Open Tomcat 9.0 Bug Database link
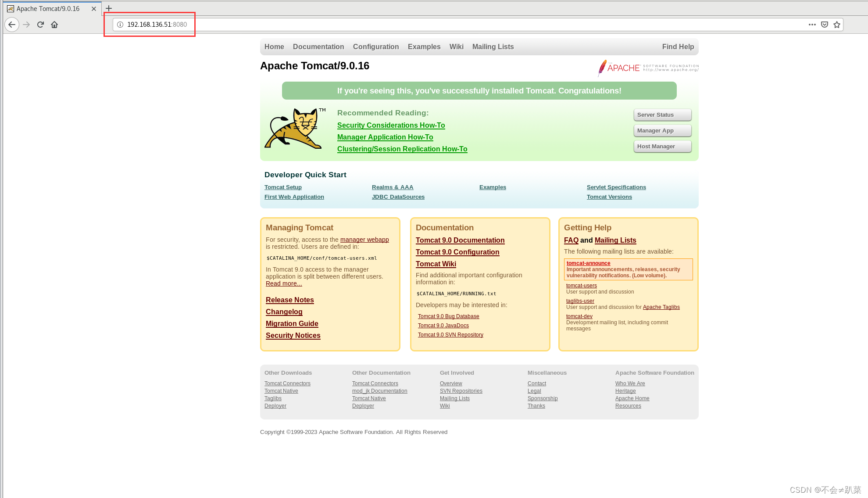Viewport: 868px width, 498px height. coord(448,316)
